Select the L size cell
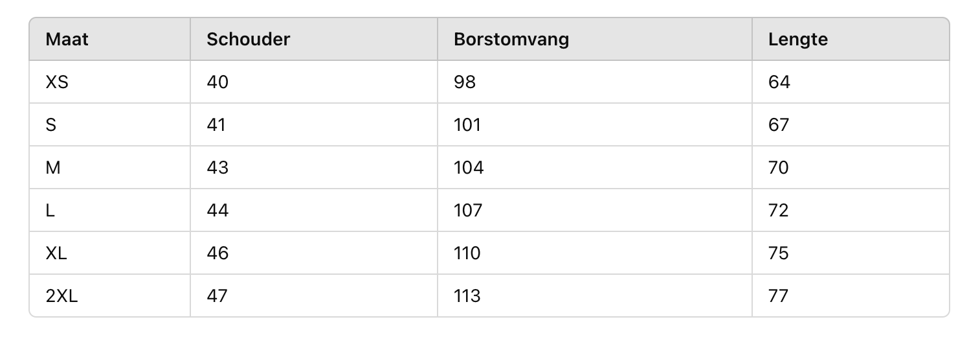 (x=50, y=211)
